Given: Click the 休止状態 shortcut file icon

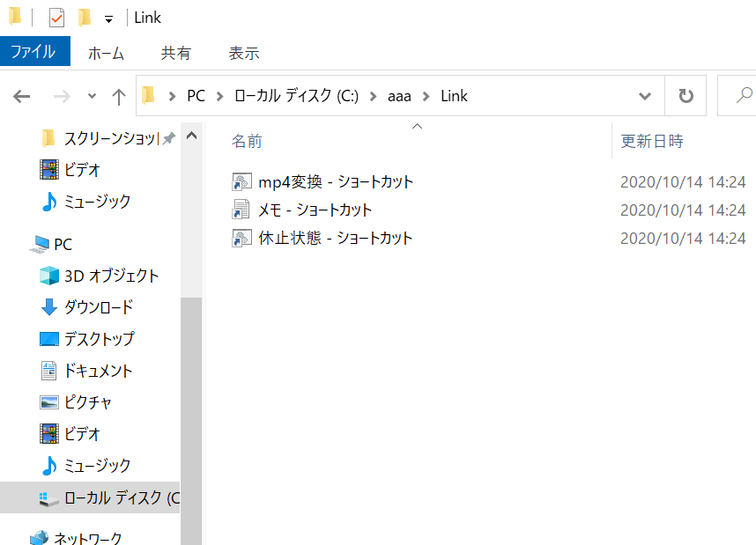Looking at the screenshot, I should pyautogui.click(x=241, y=238).
